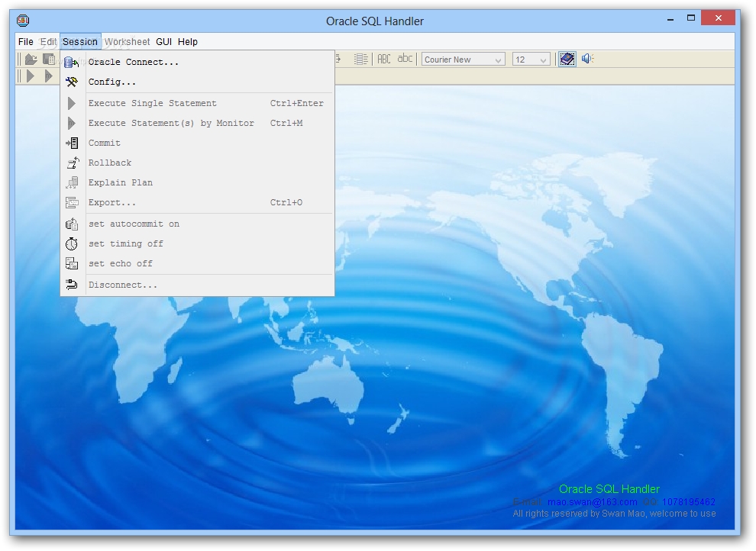
Task: Open the File menu
Action: [25, 42]
